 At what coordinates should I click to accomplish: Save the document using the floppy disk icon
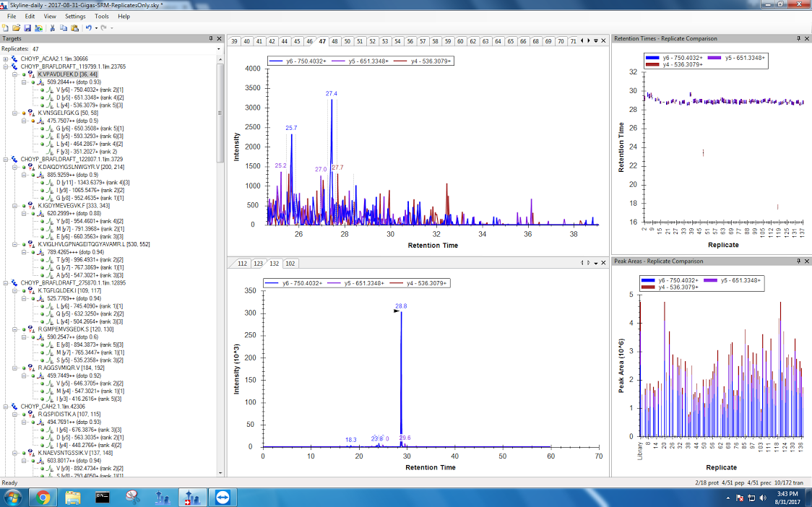[x=27, y=27]
